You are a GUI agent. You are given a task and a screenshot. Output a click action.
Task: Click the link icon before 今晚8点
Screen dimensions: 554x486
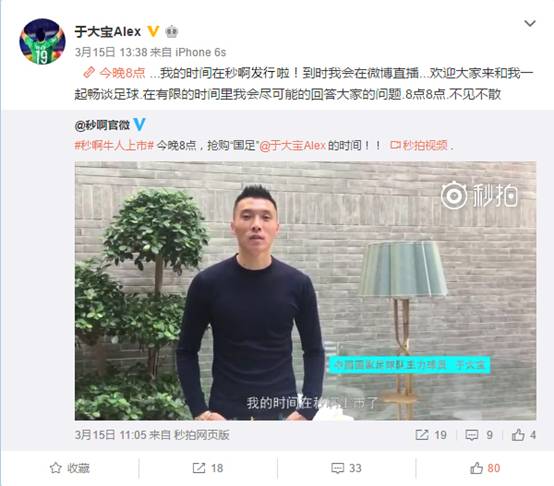89,72
